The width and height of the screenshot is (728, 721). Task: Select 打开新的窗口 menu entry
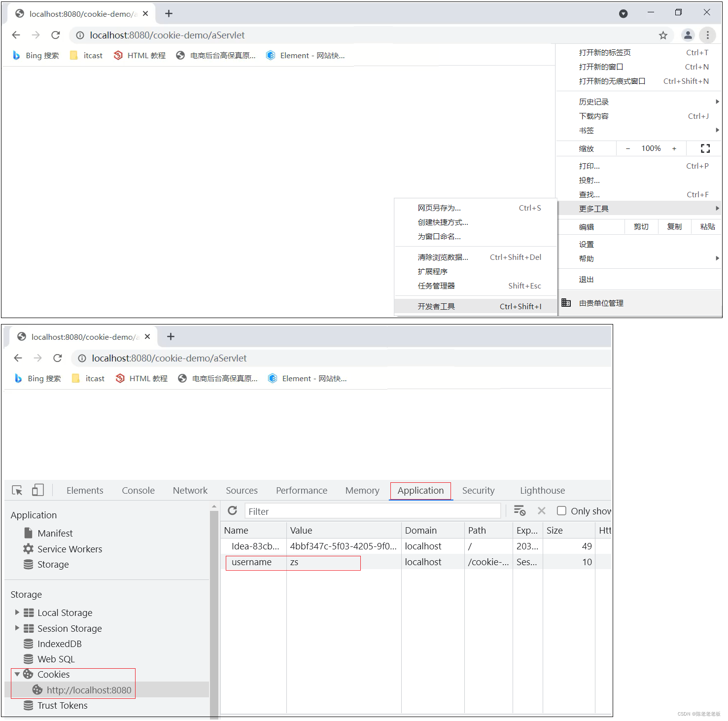[639, 67]
